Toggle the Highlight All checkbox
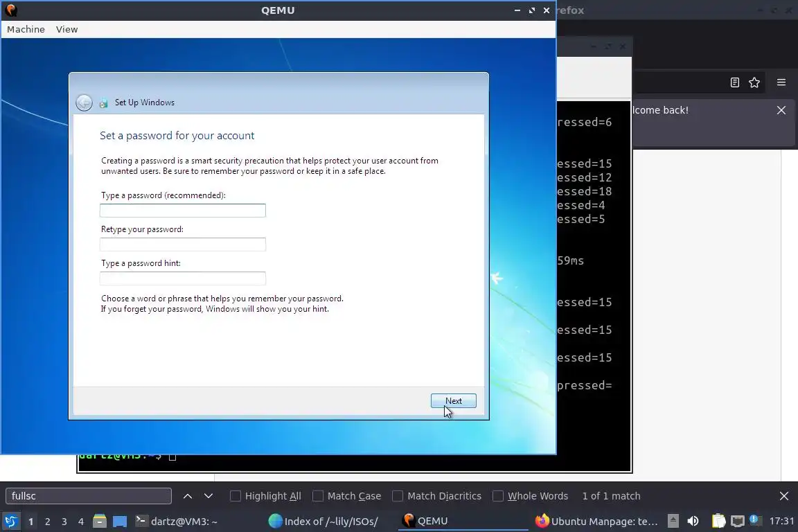This screenshot has width=798, height=532. click(x=235, y=496)
